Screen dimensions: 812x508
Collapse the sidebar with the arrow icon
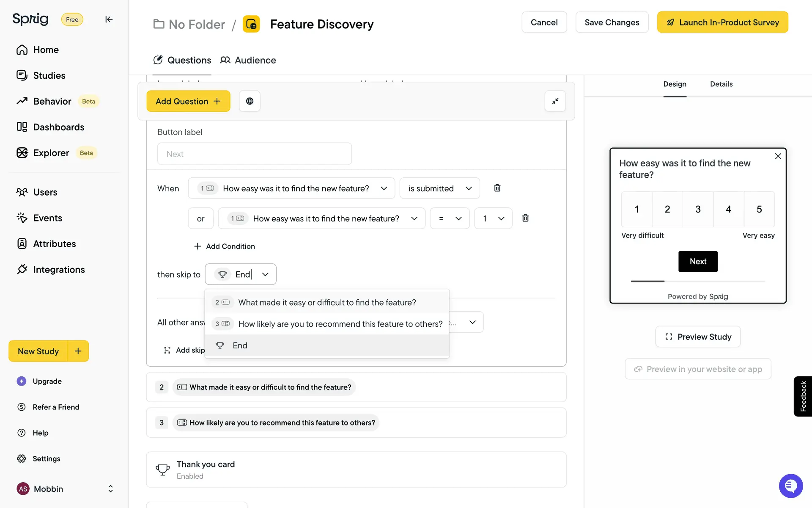click(109, 19)
